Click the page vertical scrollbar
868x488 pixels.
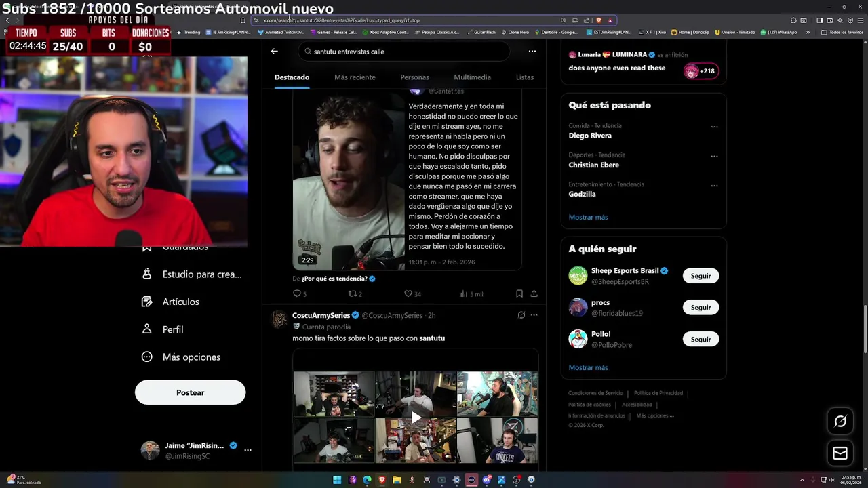point(865,329)
